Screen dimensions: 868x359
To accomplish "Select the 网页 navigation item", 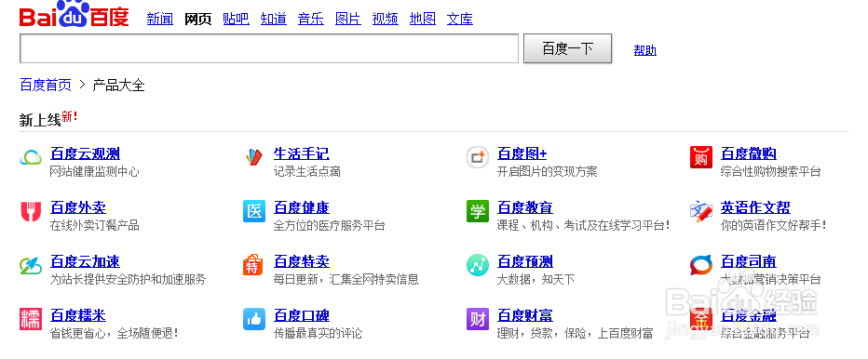I will point(197,19).
